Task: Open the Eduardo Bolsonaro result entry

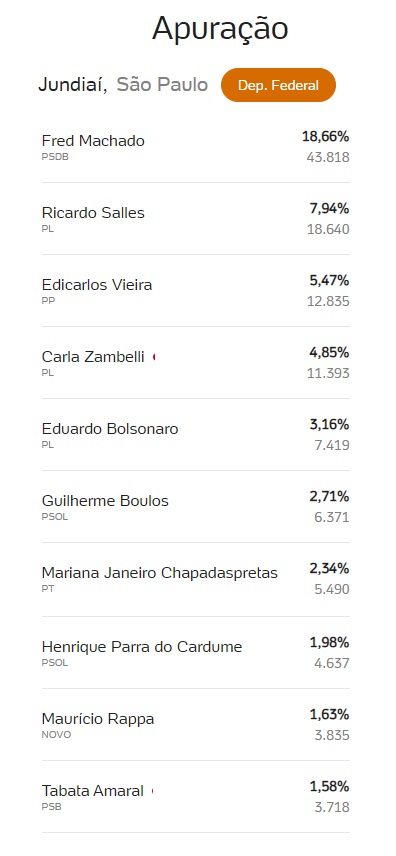Action: tap(196, 435)
